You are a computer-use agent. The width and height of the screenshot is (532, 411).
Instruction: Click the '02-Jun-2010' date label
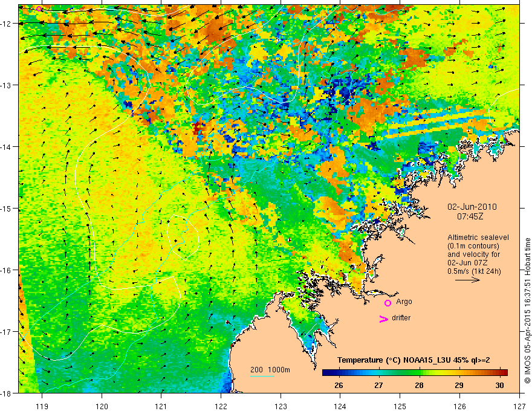[x=472, y=207]
